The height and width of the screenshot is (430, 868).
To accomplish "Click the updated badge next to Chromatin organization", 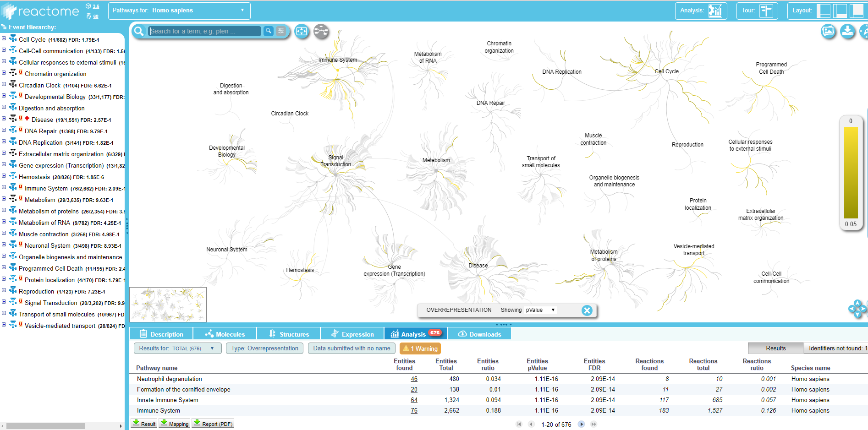I will pyautogui.click(x=21, y=72).
